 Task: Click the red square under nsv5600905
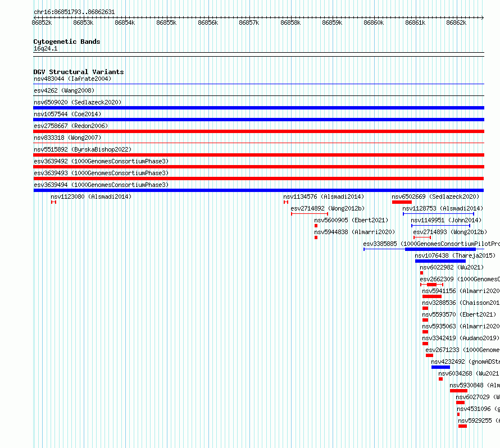(x=316, y=226)
